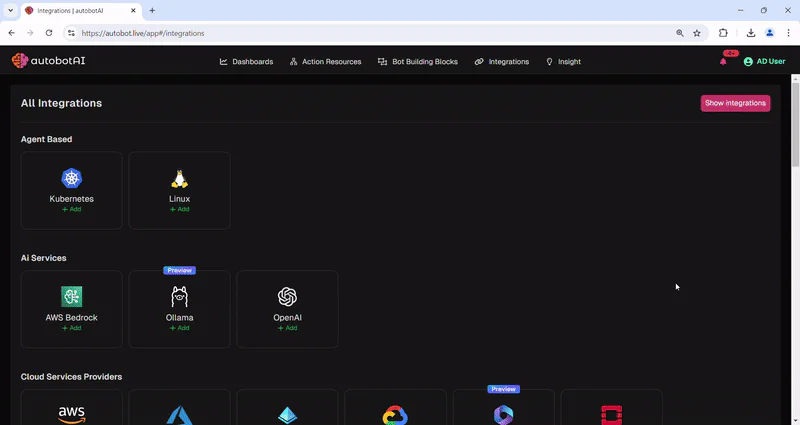Select the purple Copilot-style preview icon

[504, 415]
